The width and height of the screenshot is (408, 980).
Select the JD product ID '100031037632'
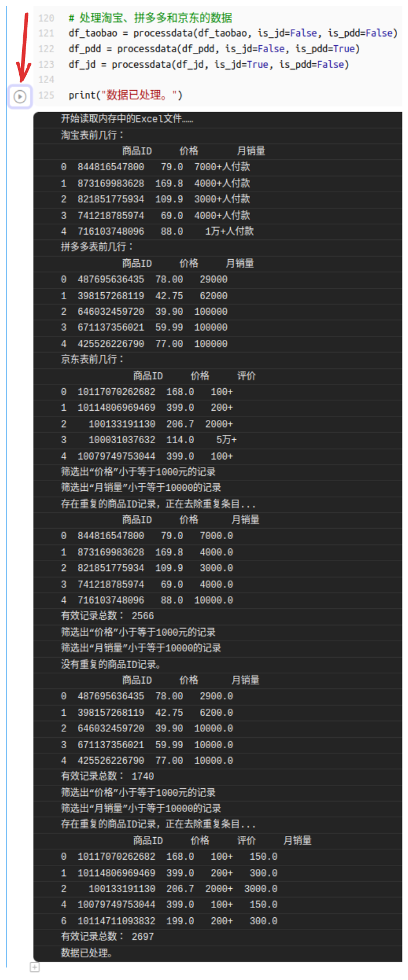122,440
